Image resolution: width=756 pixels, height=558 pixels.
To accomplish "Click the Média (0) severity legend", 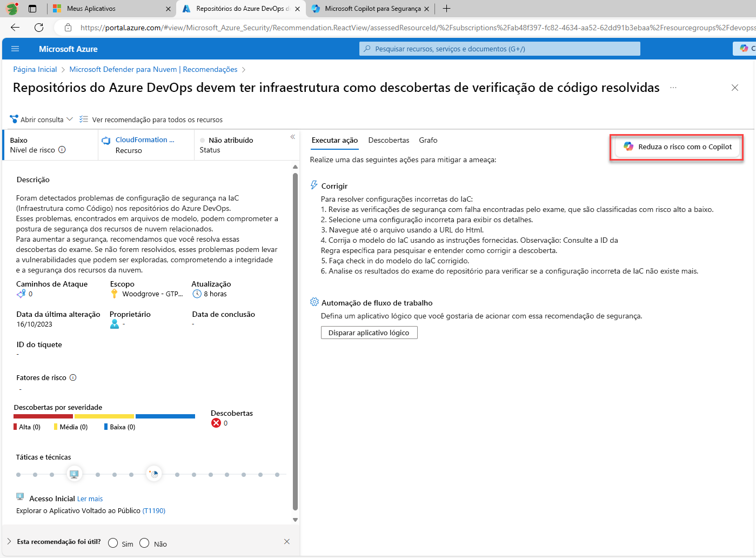I will coord(71,427).
